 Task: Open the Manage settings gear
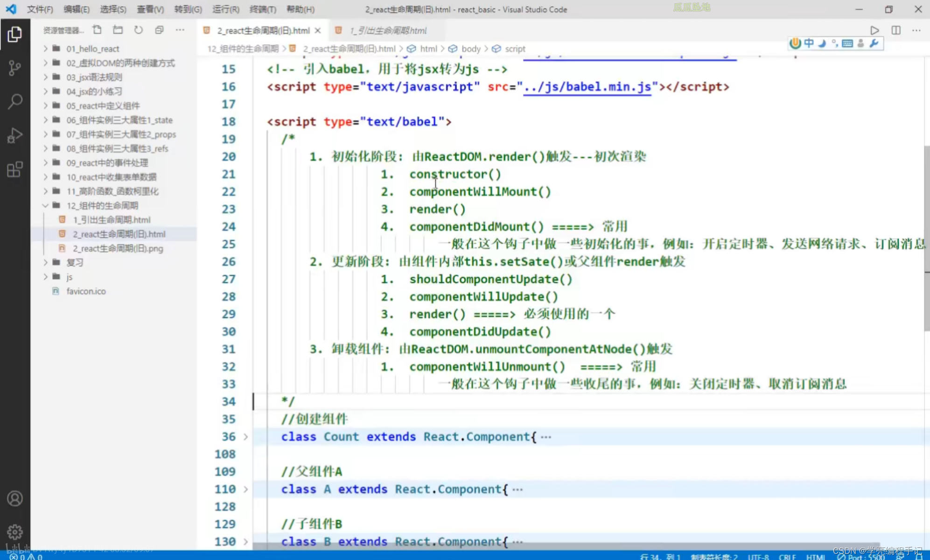click(x=14, y=532)
